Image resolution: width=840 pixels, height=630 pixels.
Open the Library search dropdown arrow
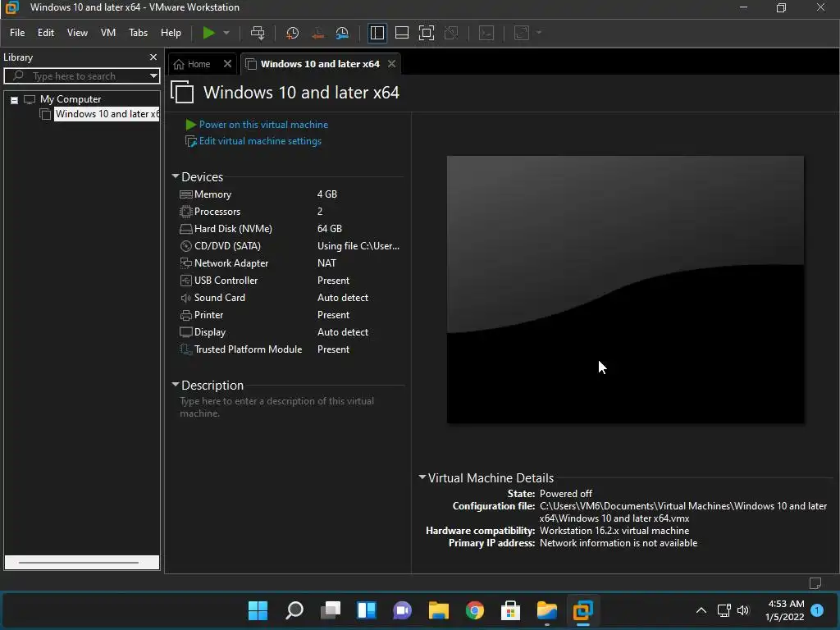153,76
